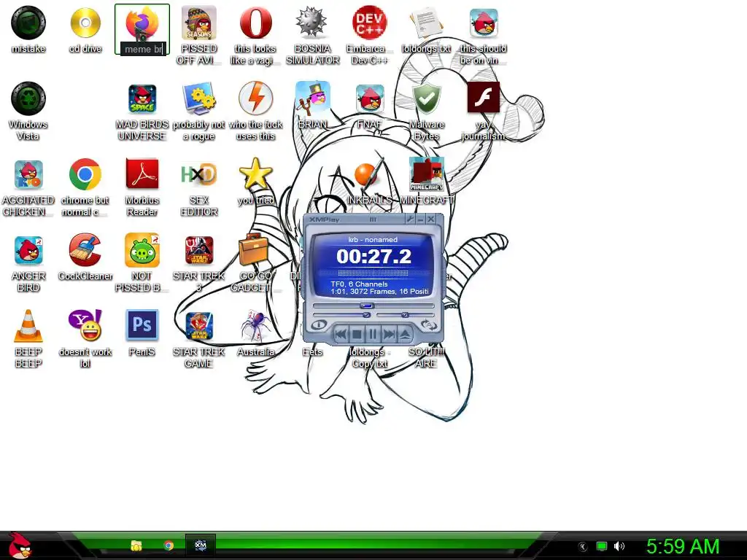Select the MINECRAFT desktop icon
Image resolution: width=747 pixels, height=560 pixels.
tap(426, 174)
